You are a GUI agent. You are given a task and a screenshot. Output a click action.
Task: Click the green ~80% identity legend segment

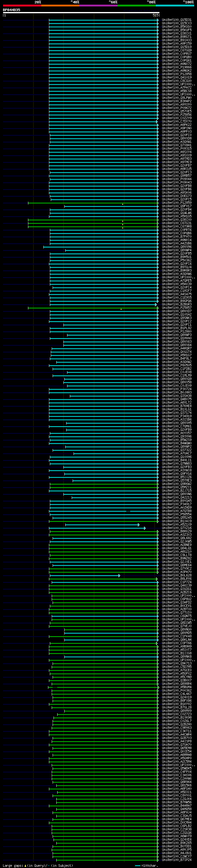tap(137, 6)
